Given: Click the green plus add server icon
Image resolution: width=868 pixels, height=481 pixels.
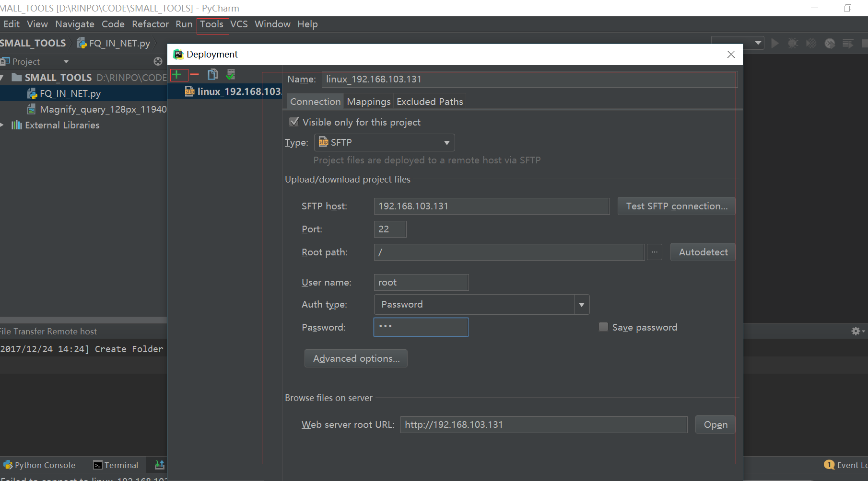Looking at the screenshot, I should point(177,75).
